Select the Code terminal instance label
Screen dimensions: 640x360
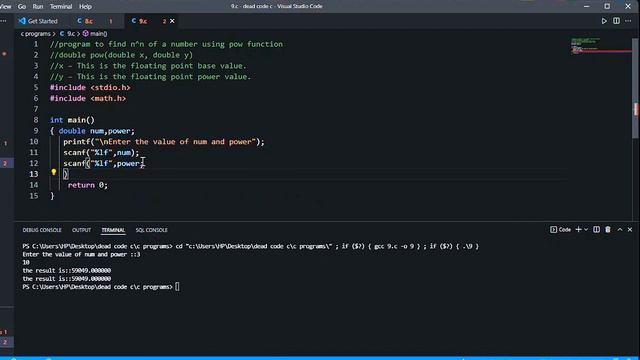point(560,230)
